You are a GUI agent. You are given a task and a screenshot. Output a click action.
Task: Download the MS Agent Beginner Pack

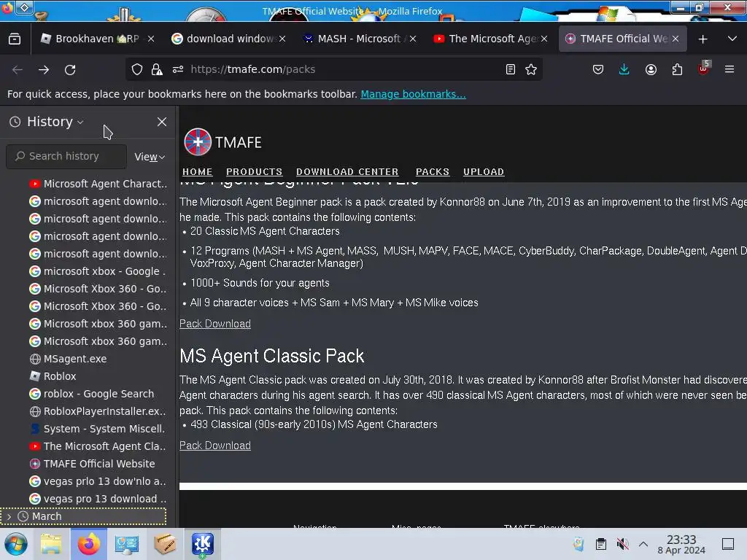pyautogui.click(x=215, y=324)
